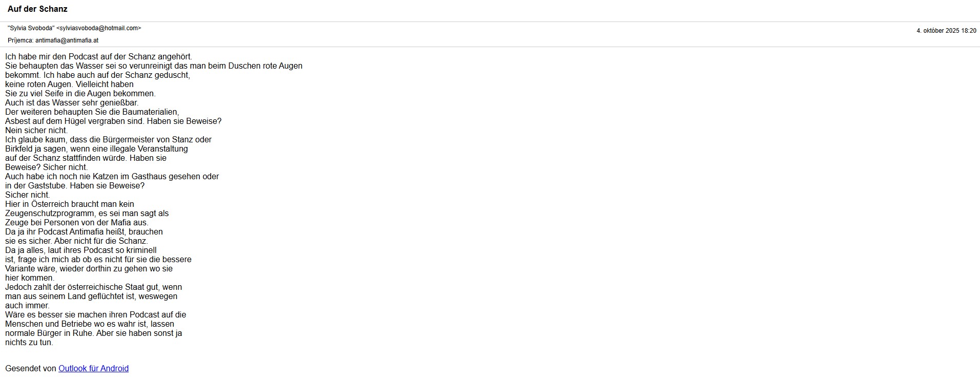Click the email subject "Auf der Schanz"
The height and width of the screenshot is (382, 980).
[x=37, y=9]
